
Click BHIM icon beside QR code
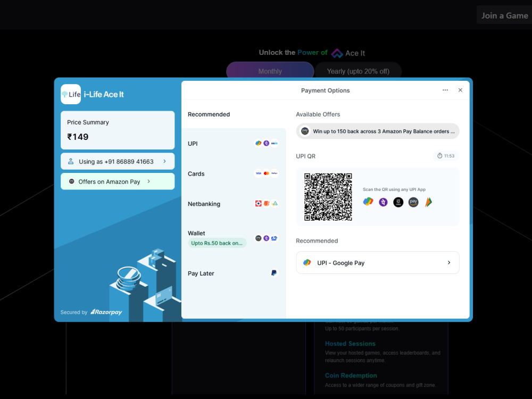[x=428, y=202]
